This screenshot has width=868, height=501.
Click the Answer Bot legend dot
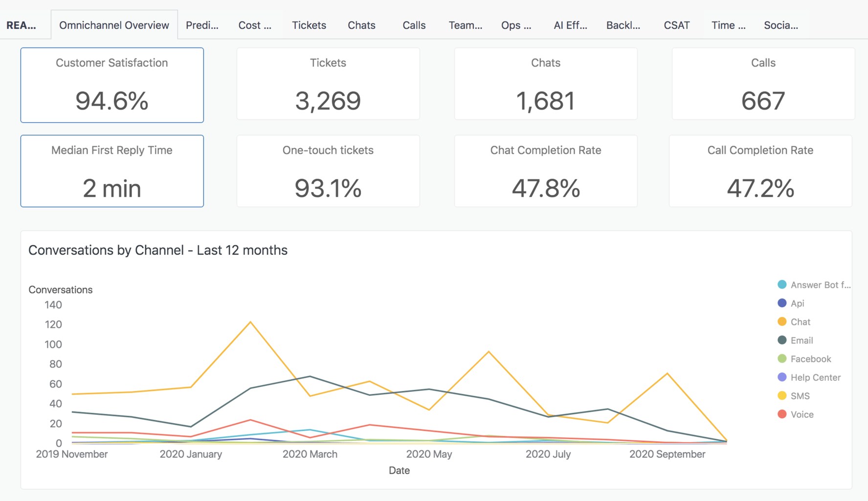click(782, 285)
